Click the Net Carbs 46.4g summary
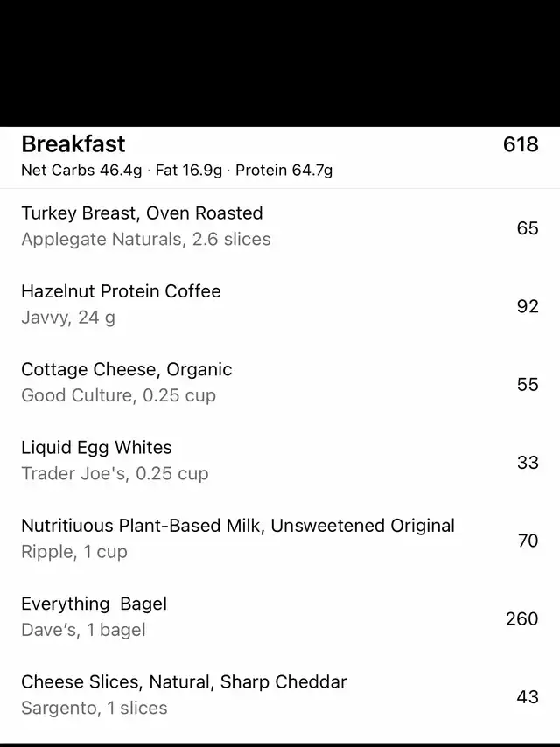 (81, 171)
